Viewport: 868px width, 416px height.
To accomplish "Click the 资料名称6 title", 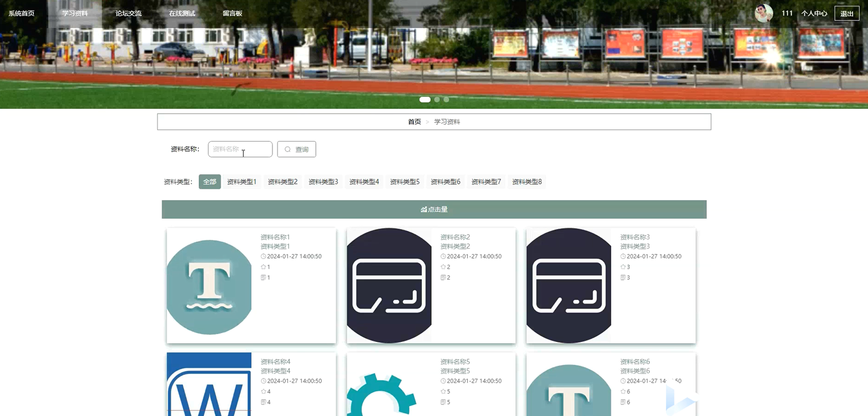I will coord(635,362).
